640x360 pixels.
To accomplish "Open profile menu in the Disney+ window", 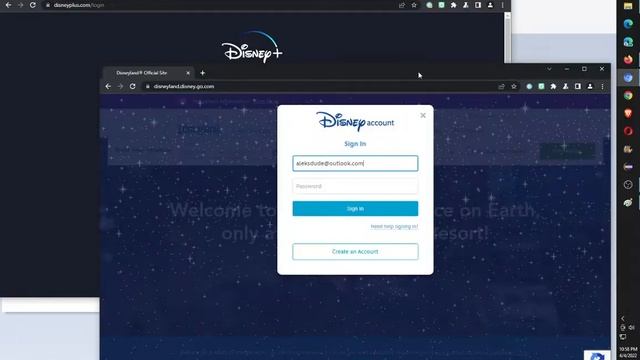I will tap(490, 5).
